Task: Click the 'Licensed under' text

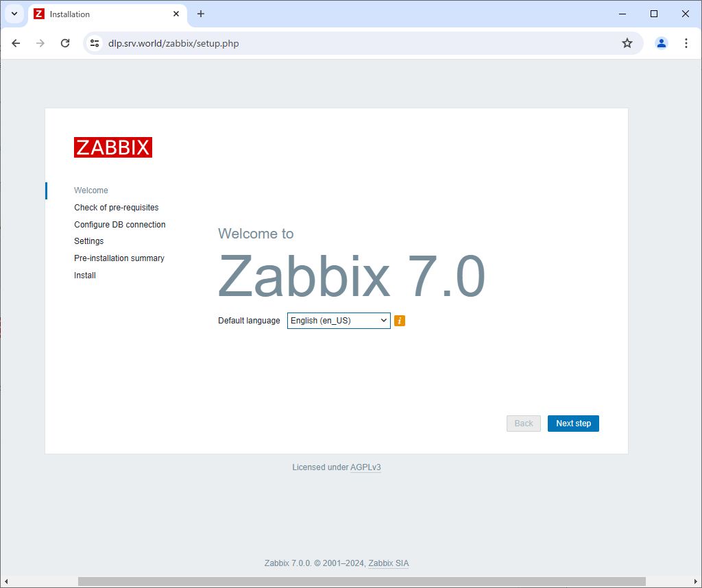Action: (x=320, y=467)
